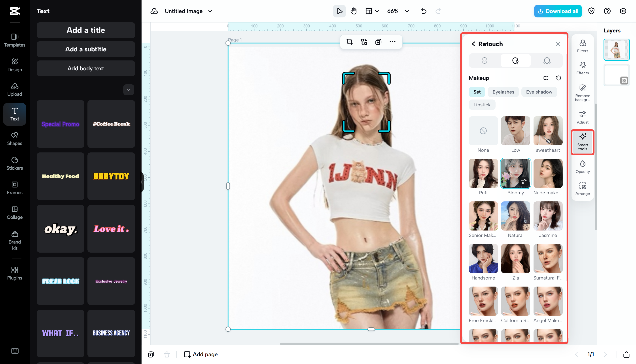Select the Crop icon on the canvas toolbar
This screenshot has width=636, height=364.
350,42
